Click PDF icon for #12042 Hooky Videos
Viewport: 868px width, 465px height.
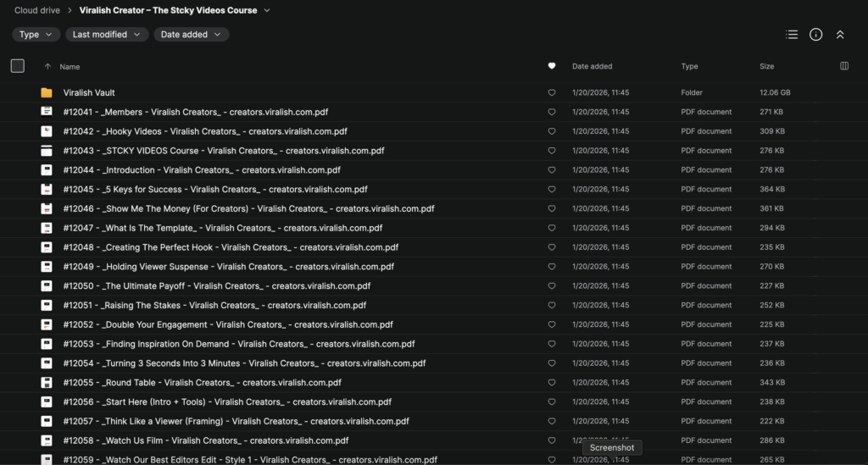47,131
